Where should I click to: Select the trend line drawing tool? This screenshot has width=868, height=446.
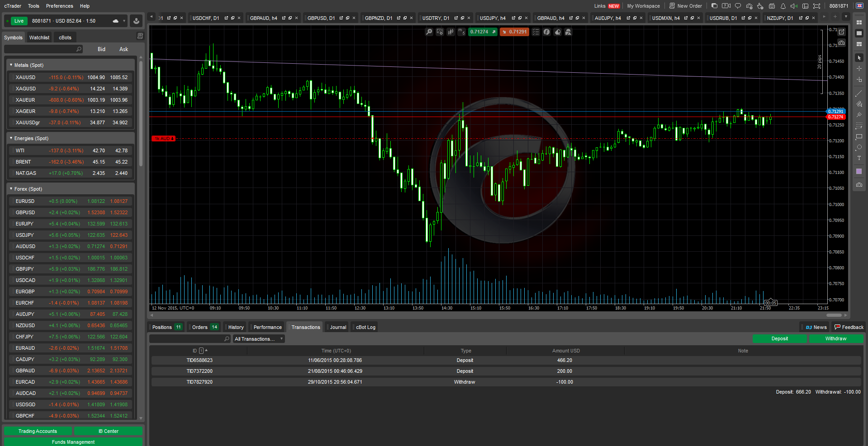(859, 93)
